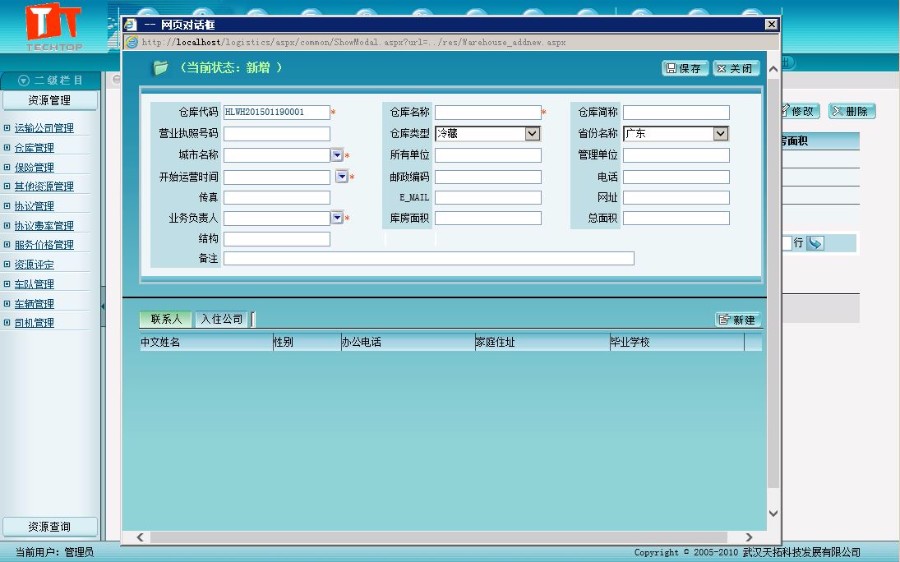Click into the 仓库名称 field
Viewport: 900px width, 562px height.
(488, 112)
